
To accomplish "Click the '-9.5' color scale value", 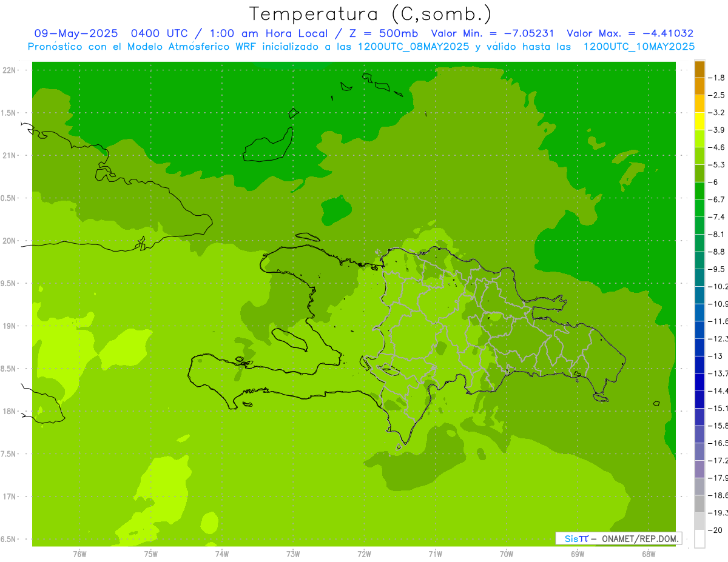I will (716, 269).
